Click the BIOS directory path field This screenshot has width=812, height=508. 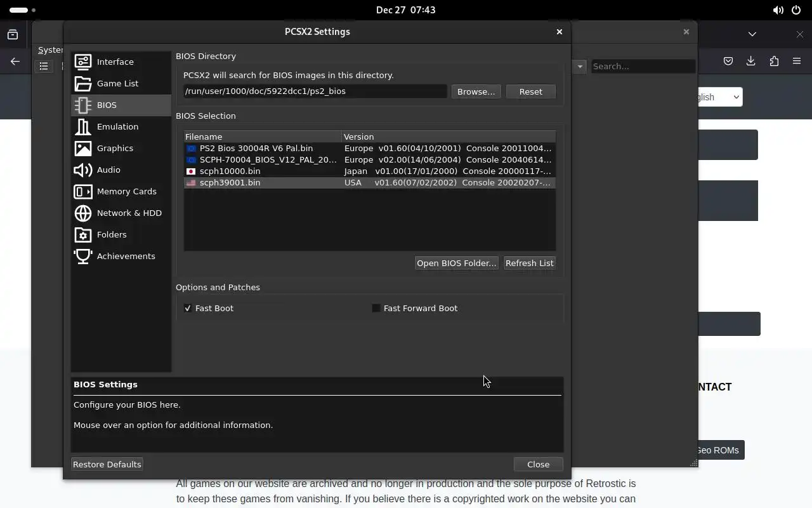pos(315,91)
